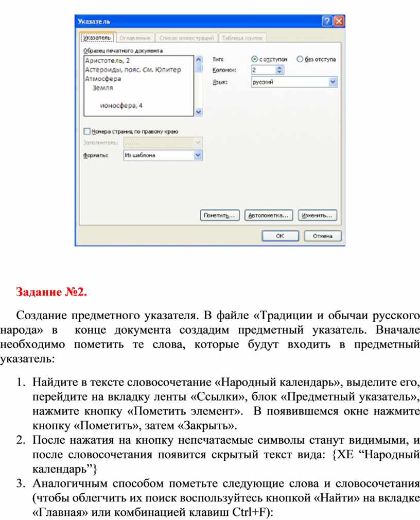
Task: Decrease the Колонки column count
Action: (279, 72)
